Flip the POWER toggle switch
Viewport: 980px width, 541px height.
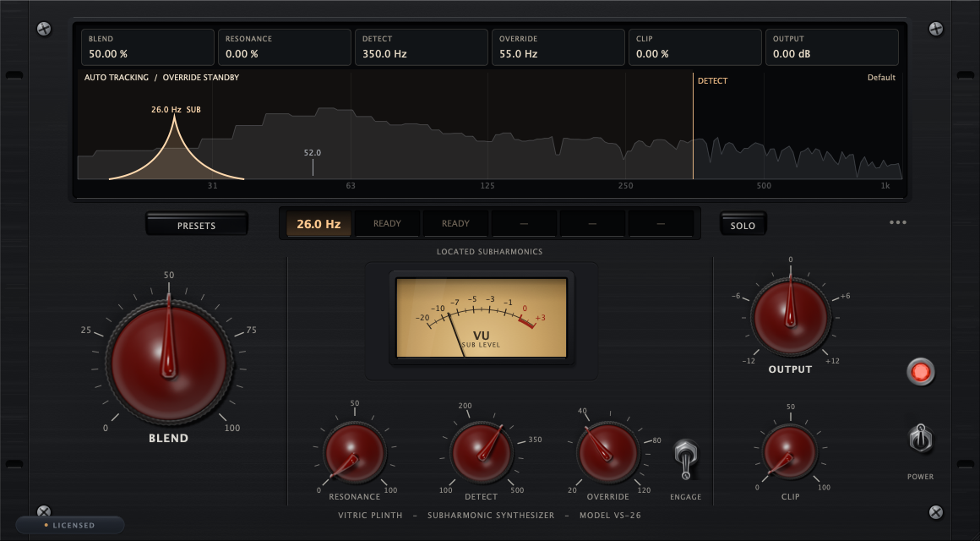coord(920,440)
